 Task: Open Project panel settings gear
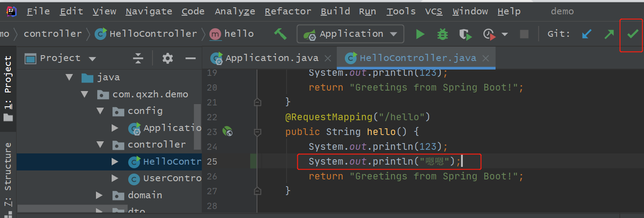tap(168, 58)
